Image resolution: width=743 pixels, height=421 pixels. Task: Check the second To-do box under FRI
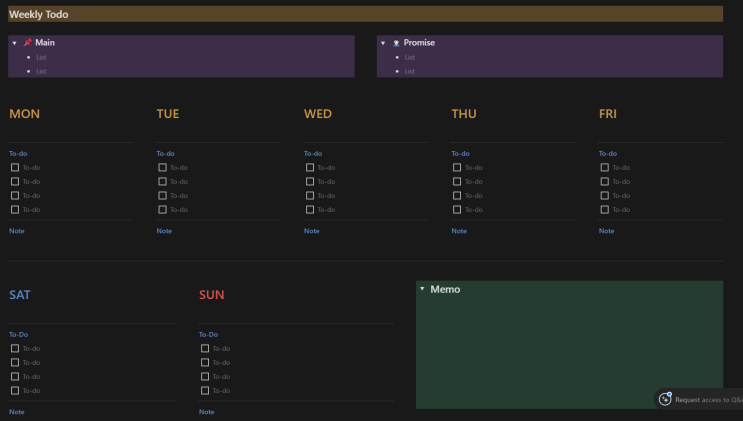coord(605,182)
